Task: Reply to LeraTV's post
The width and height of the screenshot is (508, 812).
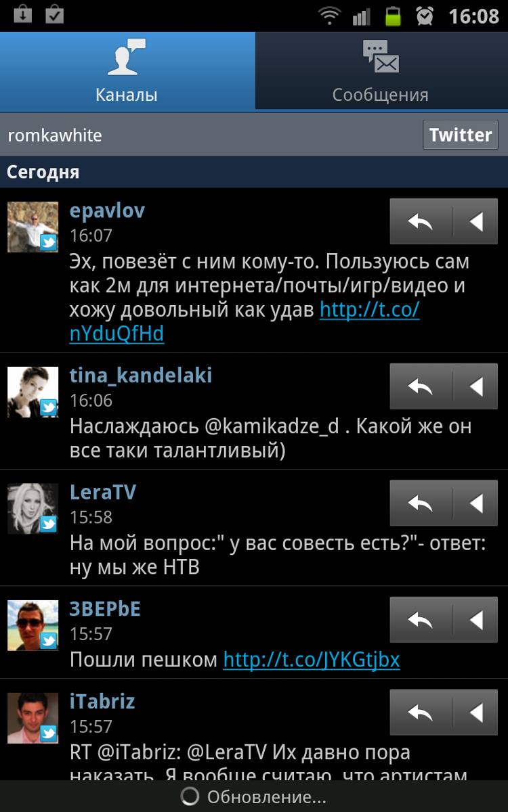Action: (x=421, y=503)
